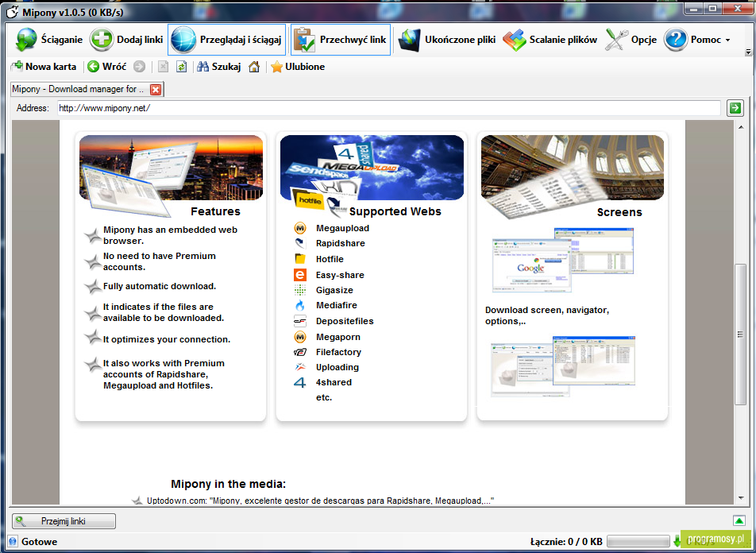The image size is (756, 553).
Task: Click the Uploading icon
Action: click(300, 367)
